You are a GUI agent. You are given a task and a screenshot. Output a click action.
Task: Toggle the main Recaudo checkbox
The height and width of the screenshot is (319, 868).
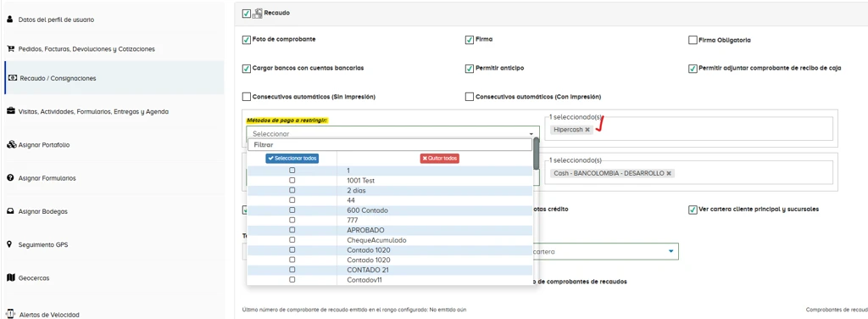point(247,14)
